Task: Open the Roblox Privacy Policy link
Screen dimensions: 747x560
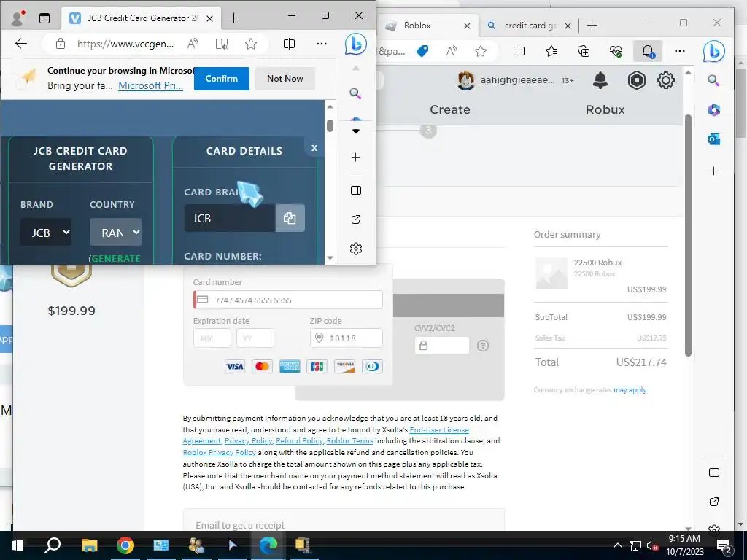Action: [219, 452]
